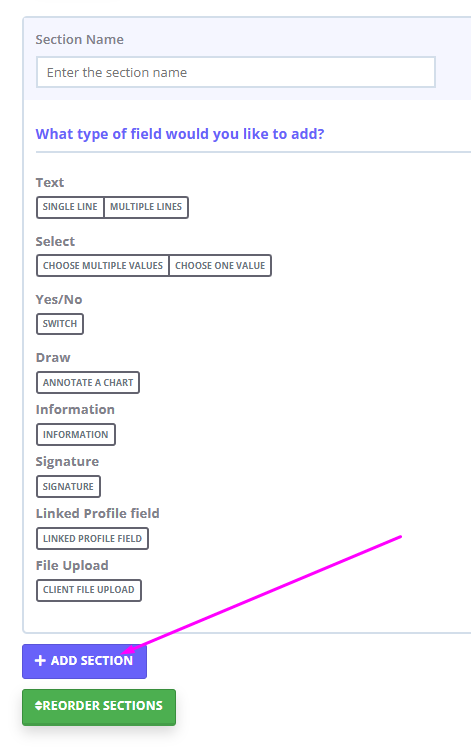Insert an Information field

point(75,435)
